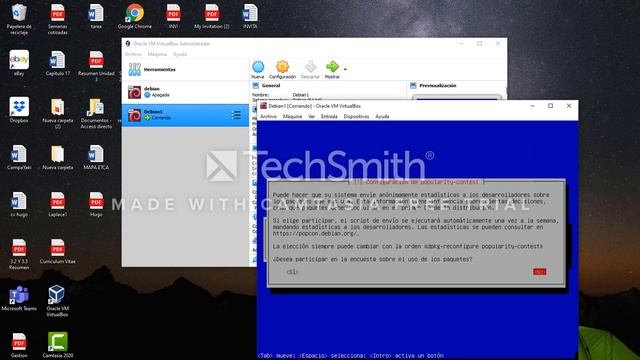Open the Resumen Unidad 1 PDF icon
The width and height of the screenshot is (640, 360).
[96, 65]
